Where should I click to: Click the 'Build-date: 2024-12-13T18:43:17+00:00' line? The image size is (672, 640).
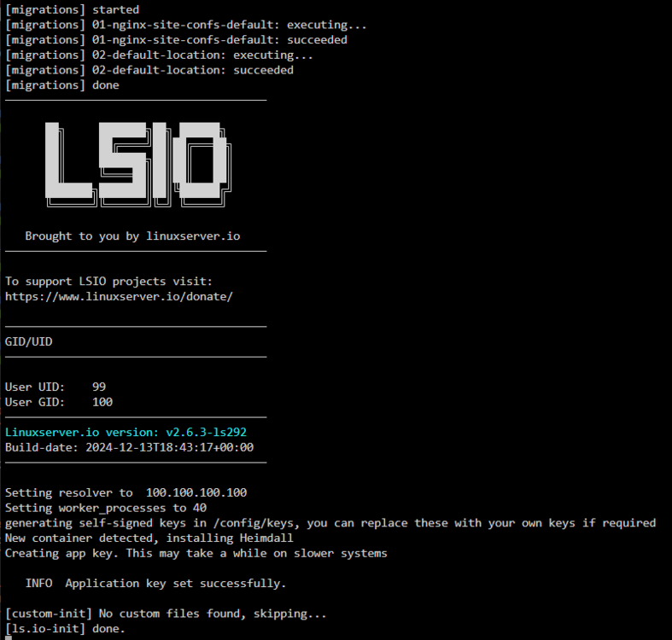129,448
